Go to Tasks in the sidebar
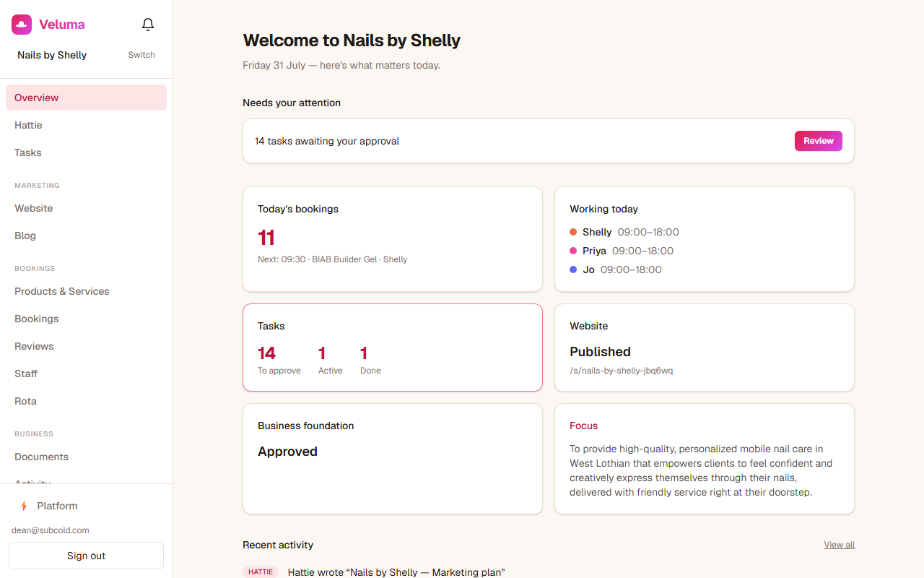The height and width of the screenshot is (578, 924). (86, 152)
